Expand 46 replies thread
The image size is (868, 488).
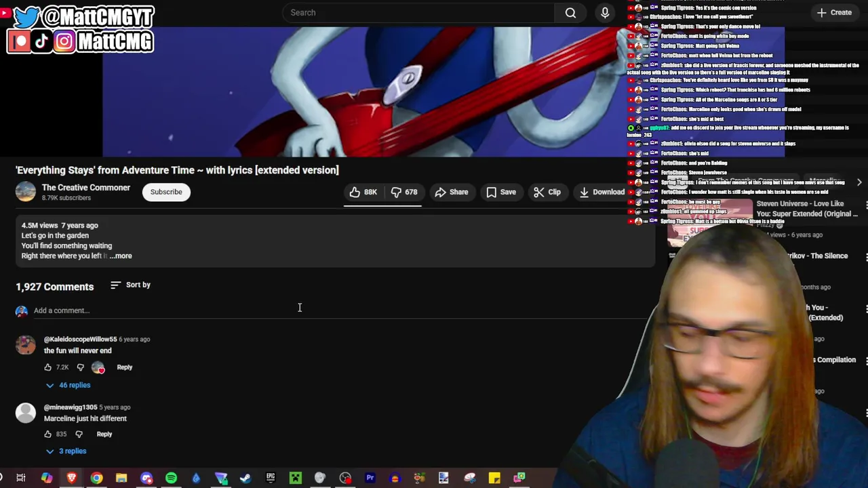(68, 385)
